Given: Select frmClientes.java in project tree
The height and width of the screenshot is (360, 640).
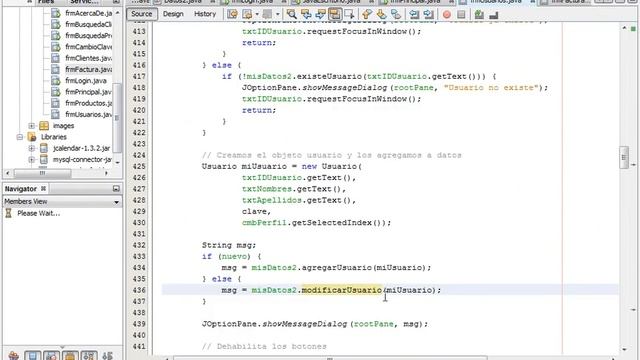Looking at the screenshot, I should tap(89, 58).
